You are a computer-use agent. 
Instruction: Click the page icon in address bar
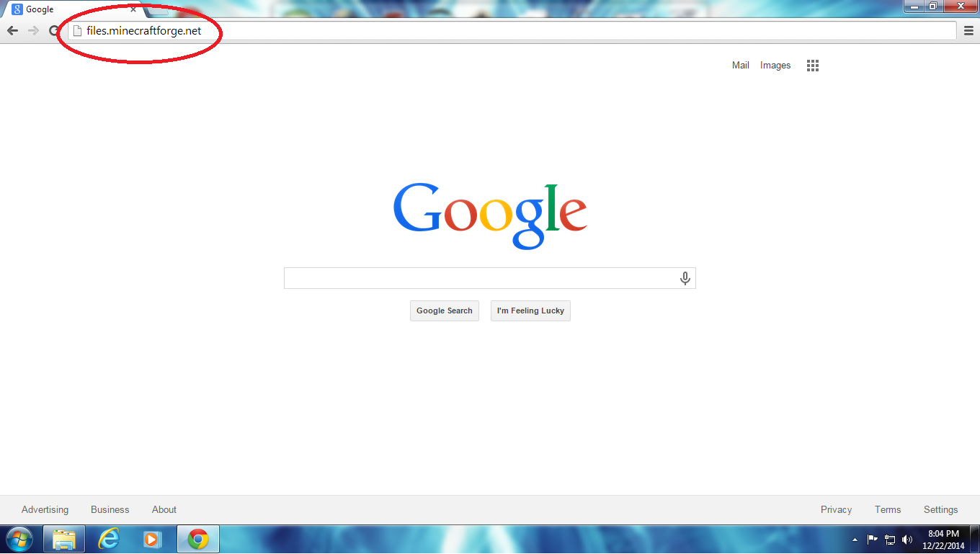[78, 31]
